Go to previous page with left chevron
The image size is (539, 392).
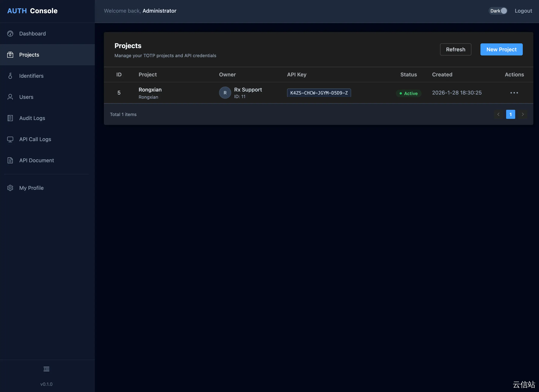(498, 115)
